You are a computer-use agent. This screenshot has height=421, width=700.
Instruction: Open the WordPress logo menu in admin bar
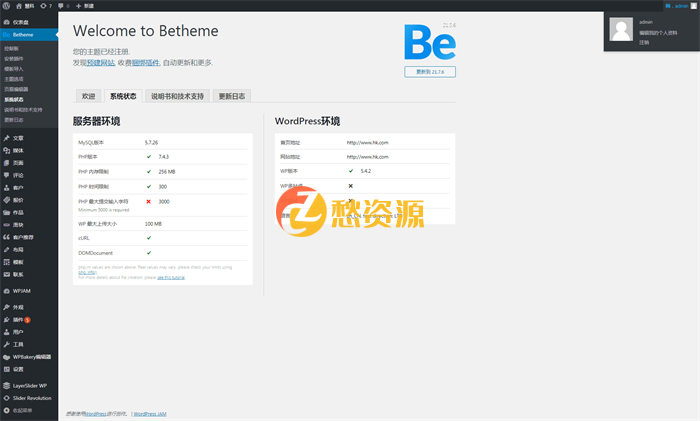coord(6,6)
